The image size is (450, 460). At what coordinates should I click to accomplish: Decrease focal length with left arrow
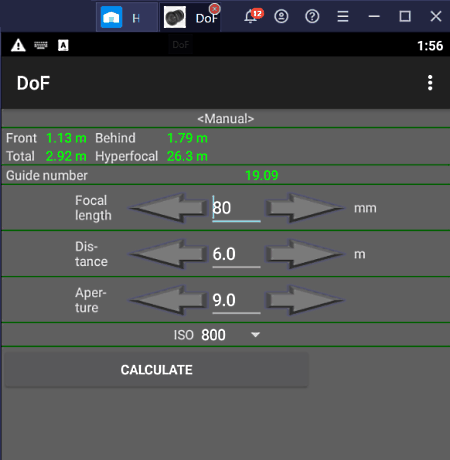coord(168,208)
